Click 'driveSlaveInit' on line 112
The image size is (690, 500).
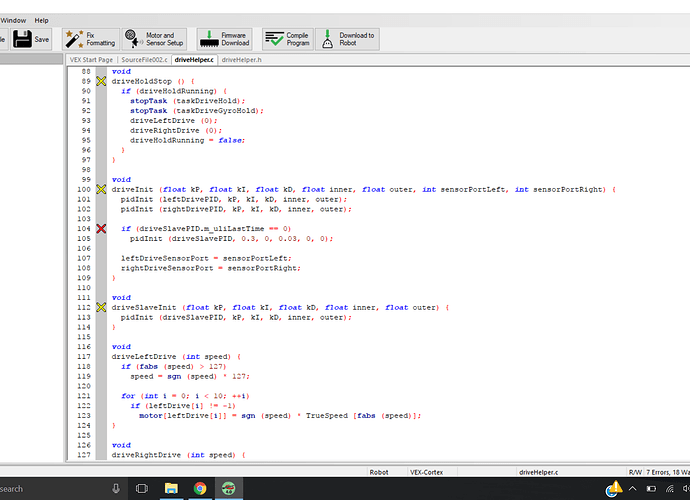pos(144,308)
